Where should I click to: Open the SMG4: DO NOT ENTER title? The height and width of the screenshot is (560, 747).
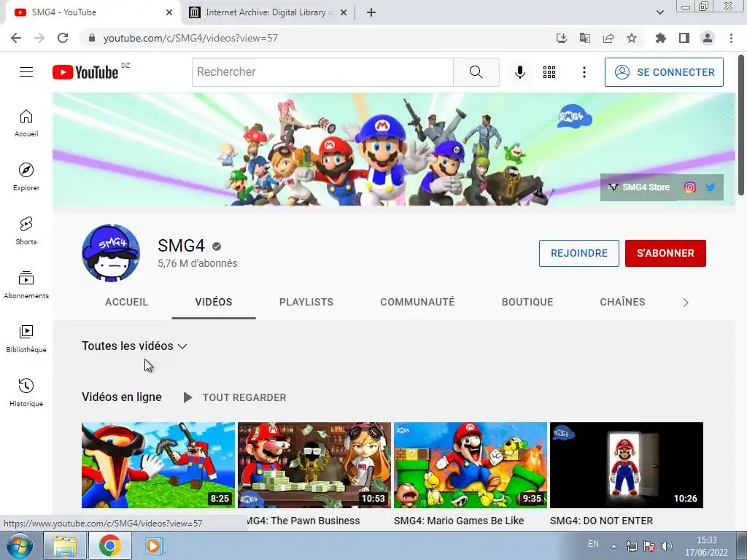(x=601, y=521)
